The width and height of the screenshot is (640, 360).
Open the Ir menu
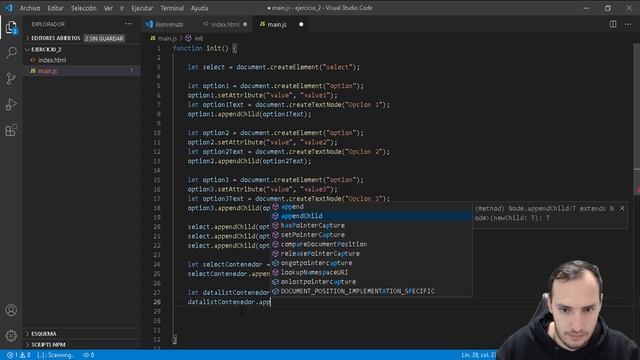click(122, 8)
